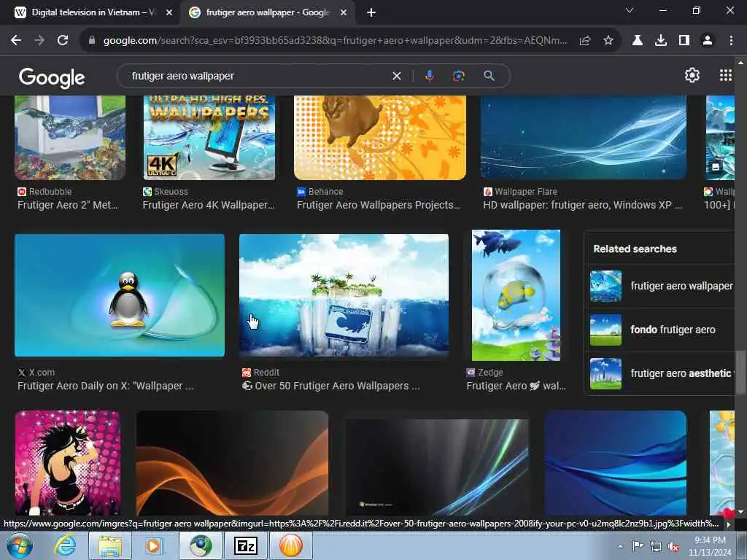
Task: Bookmark this page with the star icon
Action: 608,41
